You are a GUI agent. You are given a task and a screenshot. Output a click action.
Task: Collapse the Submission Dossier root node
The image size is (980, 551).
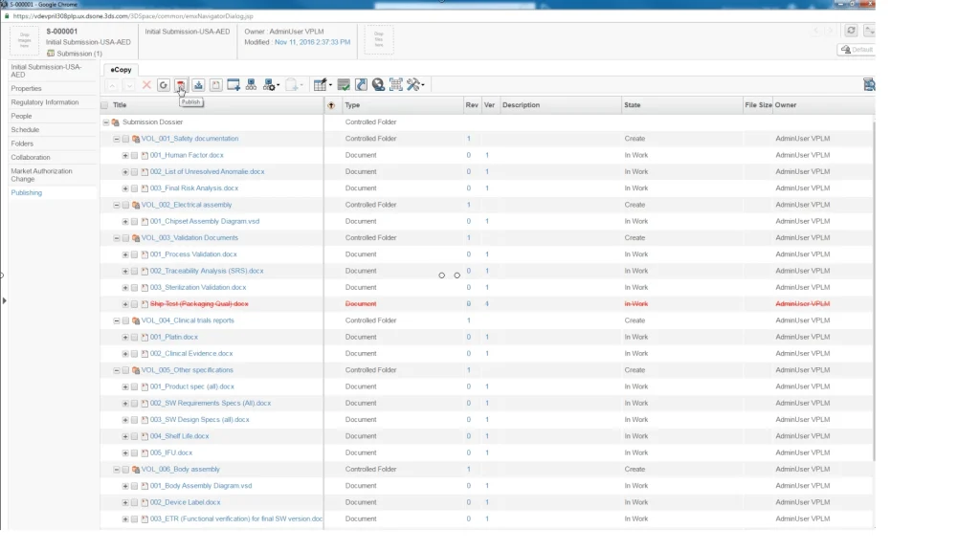pyautogui.click(x=105, y=122)
